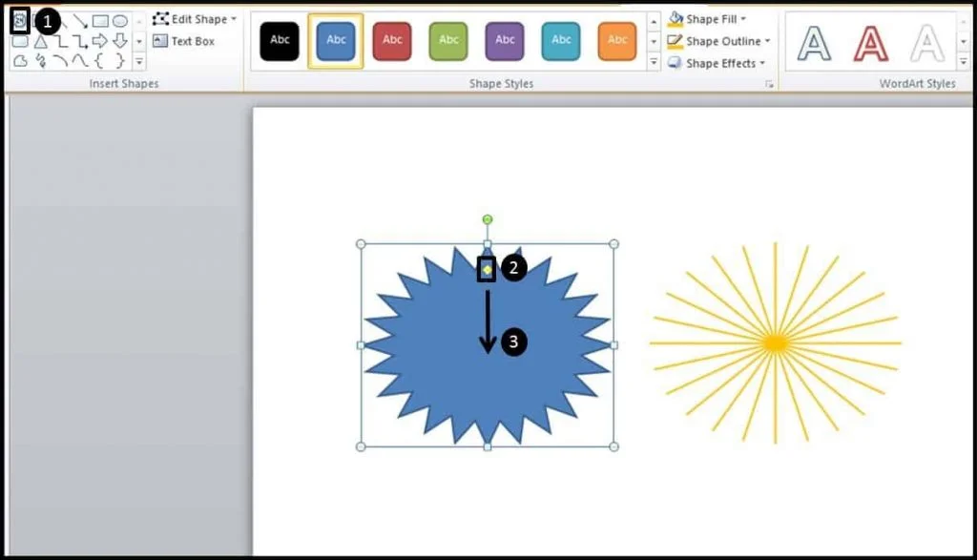Apply the aqua Abc shape style
The width and height of the screenshot is (977, 560).
(561, 41)
